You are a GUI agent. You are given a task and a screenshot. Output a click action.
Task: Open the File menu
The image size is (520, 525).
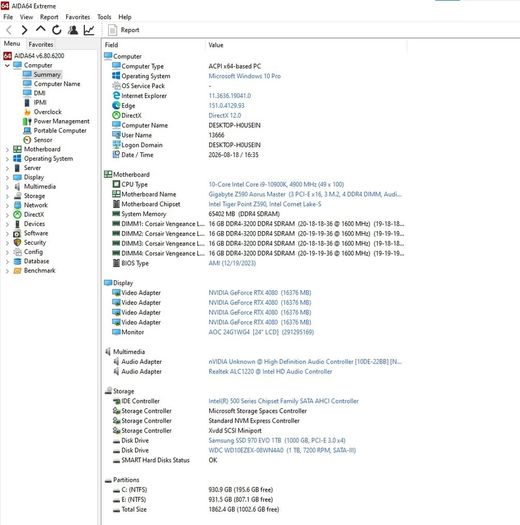8,17
